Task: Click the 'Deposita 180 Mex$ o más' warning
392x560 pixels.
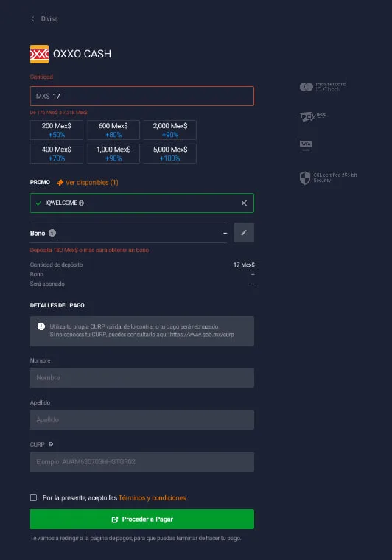Action: coord(90,250)
